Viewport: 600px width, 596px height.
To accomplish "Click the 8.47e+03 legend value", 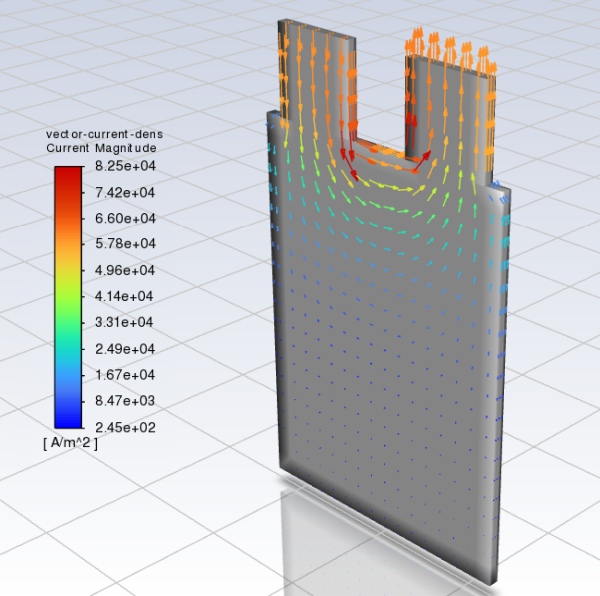I will pyautogui.click(x=125, y=401).
